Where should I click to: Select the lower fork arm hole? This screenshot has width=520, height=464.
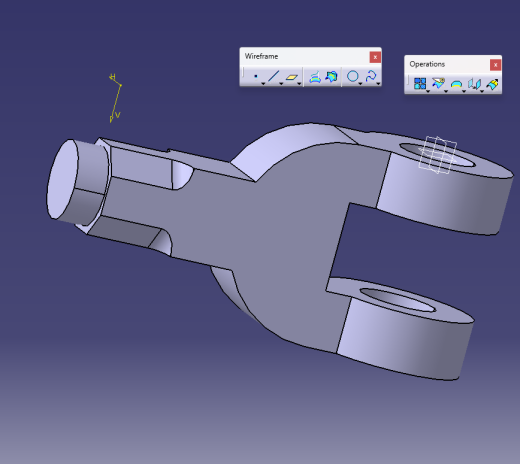397,300
